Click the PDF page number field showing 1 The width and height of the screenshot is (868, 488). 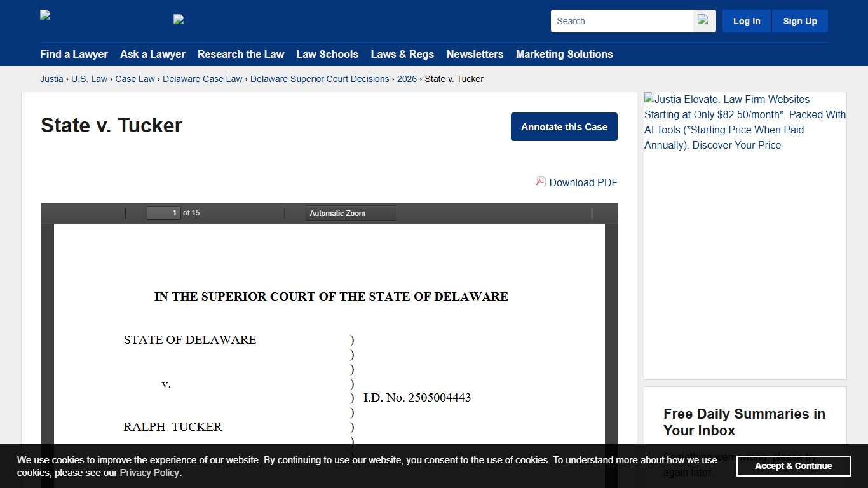[x=163, y=213]
